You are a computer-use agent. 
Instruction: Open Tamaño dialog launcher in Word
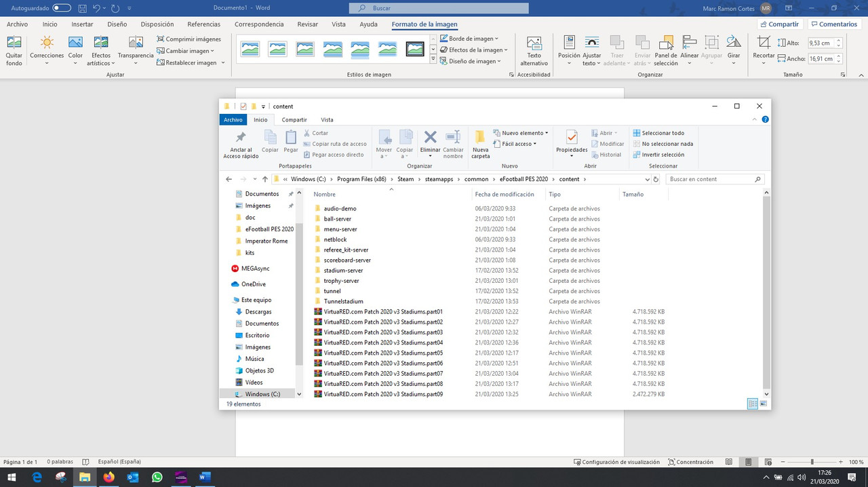843,75
